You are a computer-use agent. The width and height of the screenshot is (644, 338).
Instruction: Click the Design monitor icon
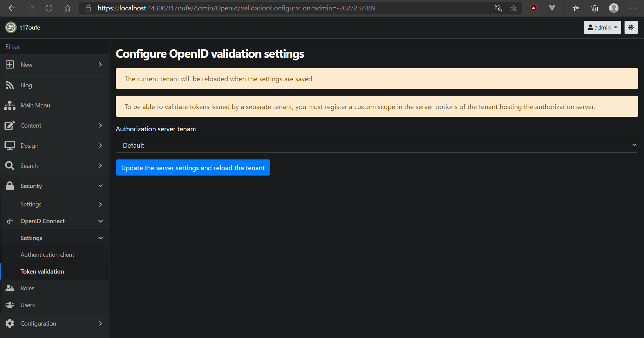pyautogui.click(x=9, y=145)
